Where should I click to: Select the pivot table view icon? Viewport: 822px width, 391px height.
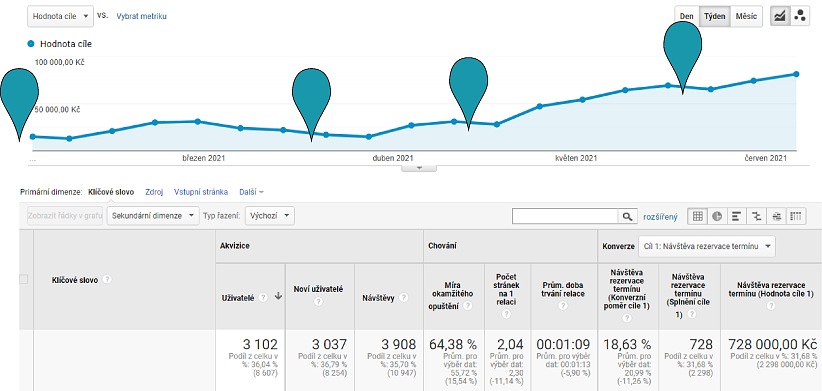pyautogui.click(x=796, y=216)
